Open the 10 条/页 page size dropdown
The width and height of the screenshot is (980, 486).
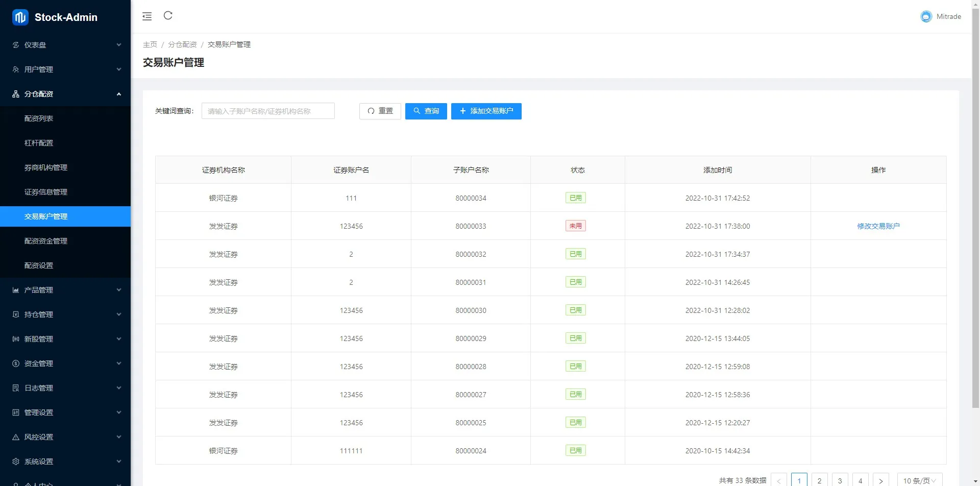[919, 480]
